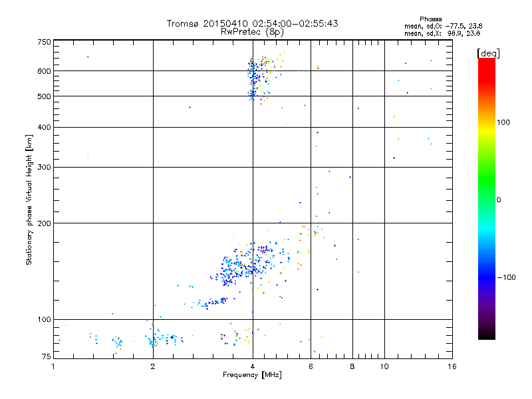Click the 'mean, sd,X: 98.9, 23.8' line
This screenshot has width=532, height=399.
(442, 33)
